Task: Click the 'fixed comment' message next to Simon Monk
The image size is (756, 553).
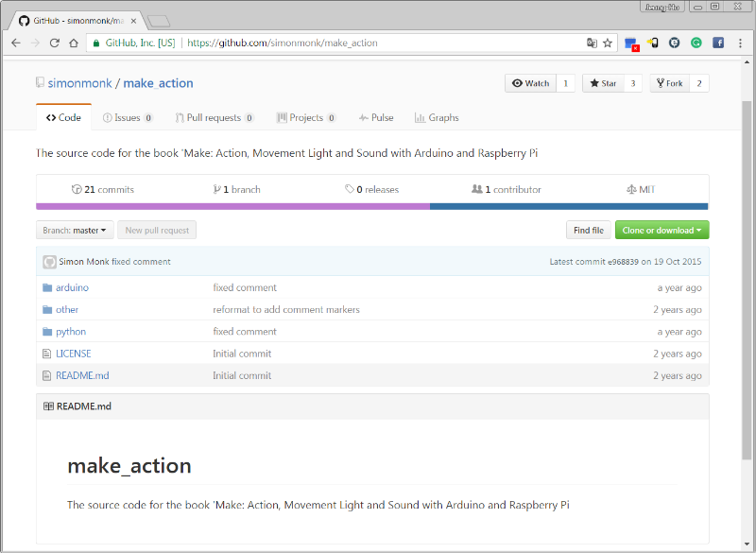Action: coord(141,262)
